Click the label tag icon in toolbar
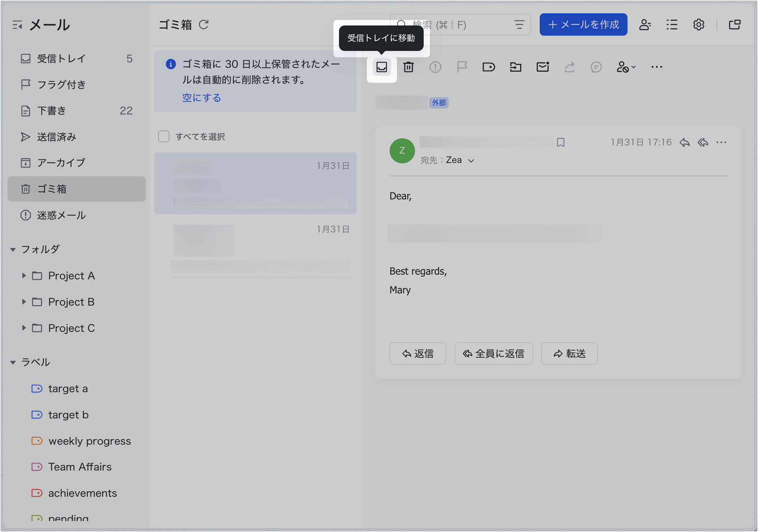The width and height of the screenshot is (758, 532). pyautogui.click(x=489, y=67)
